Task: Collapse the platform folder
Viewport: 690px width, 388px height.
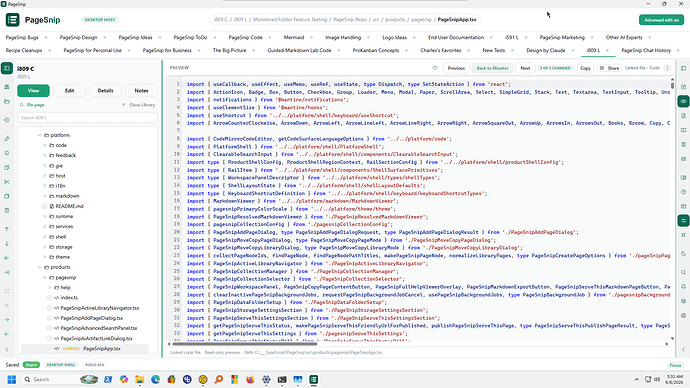Action: click(40, 135)
